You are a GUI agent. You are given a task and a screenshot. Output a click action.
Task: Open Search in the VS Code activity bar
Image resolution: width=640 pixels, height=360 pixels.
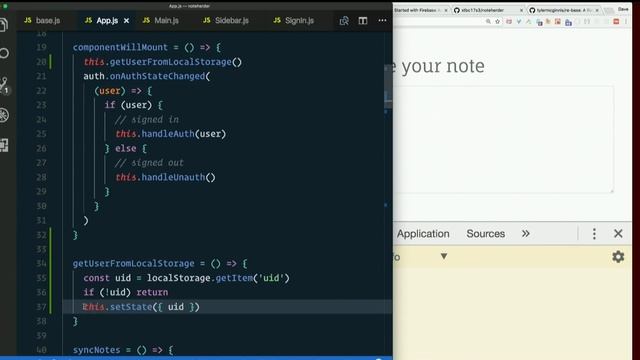pos(4,53)
